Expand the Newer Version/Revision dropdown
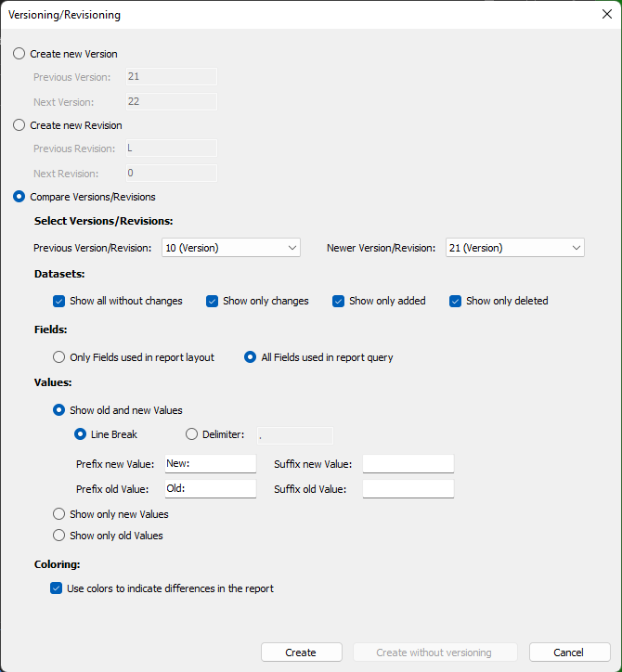 pyautogui.click(x=514, y=248)
